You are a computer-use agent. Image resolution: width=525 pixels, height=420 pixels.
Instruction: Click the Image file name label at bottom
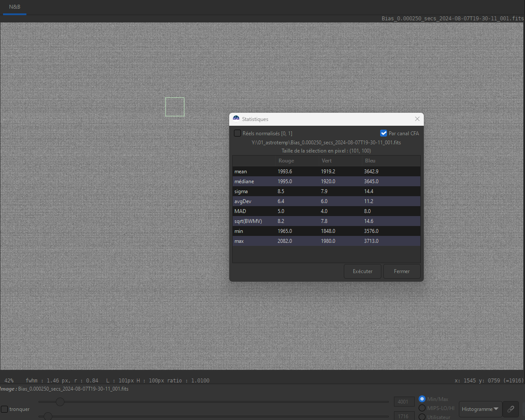[x=73, y=389]
